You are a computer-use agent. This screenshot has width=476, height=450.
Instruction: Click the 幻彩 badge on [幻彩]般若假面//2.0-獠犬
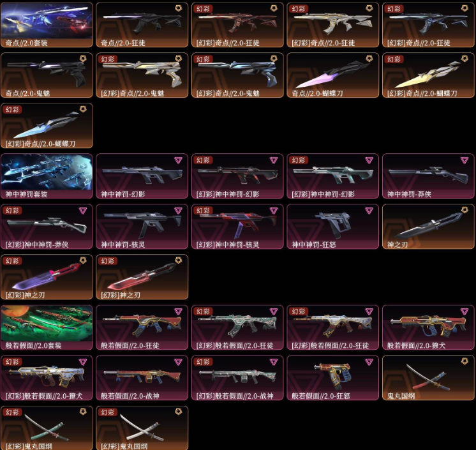[12, 362]
